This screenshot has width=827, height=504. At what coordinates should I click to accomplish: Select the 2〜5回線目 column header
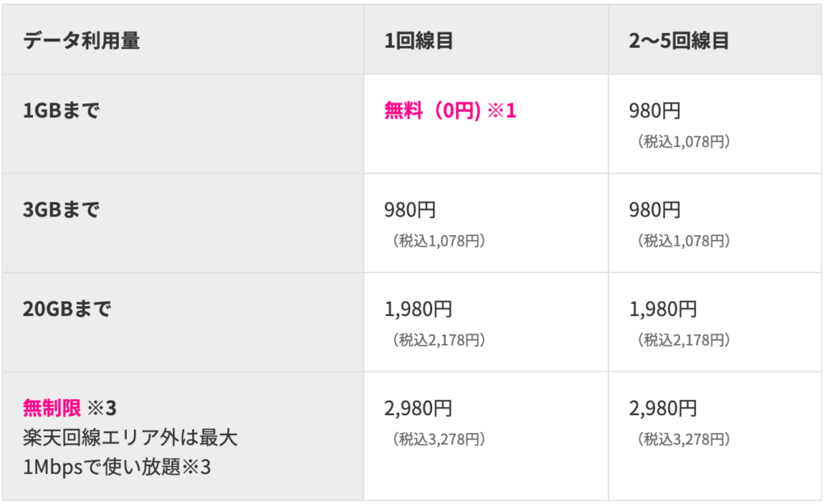(x=678, y=40)
